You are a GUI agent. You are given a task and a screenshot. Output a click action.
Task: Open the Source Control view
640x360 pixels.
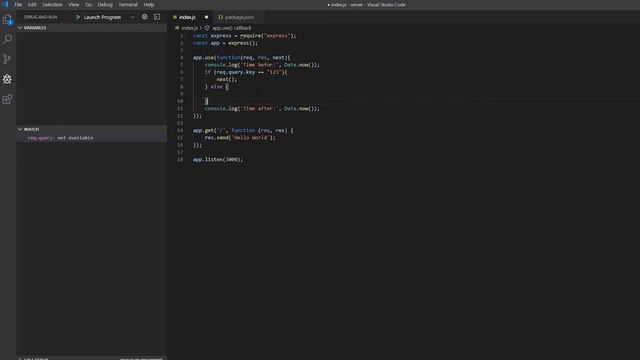click(7, 59)
